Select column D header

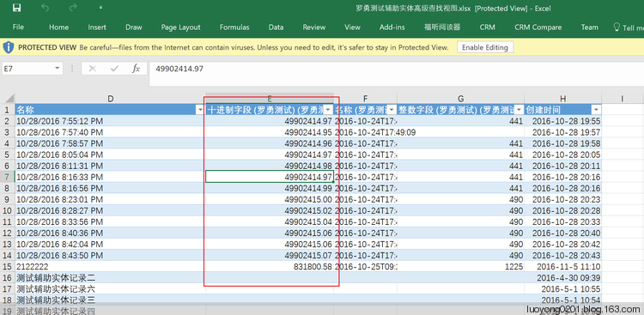click(x=110, y=98)
